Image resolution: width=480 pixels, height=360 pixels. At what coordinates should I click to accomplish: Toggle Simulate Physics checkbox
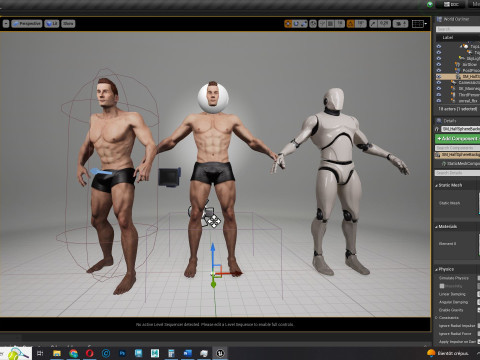pos(479,278)
